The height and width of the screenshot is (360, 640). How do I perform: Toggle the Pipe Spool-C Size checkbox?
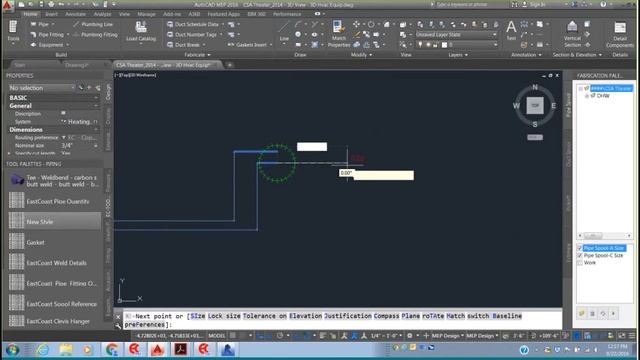[580, 256]
